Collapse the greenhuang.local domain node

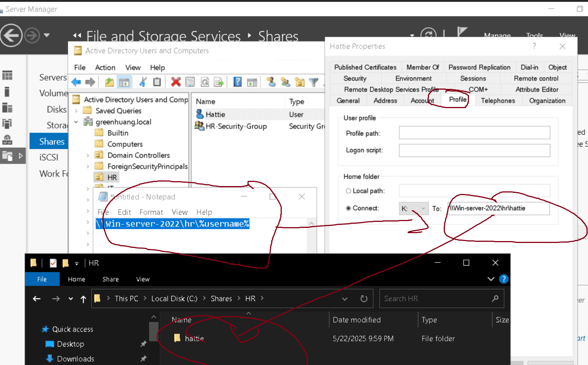(76, 122)
